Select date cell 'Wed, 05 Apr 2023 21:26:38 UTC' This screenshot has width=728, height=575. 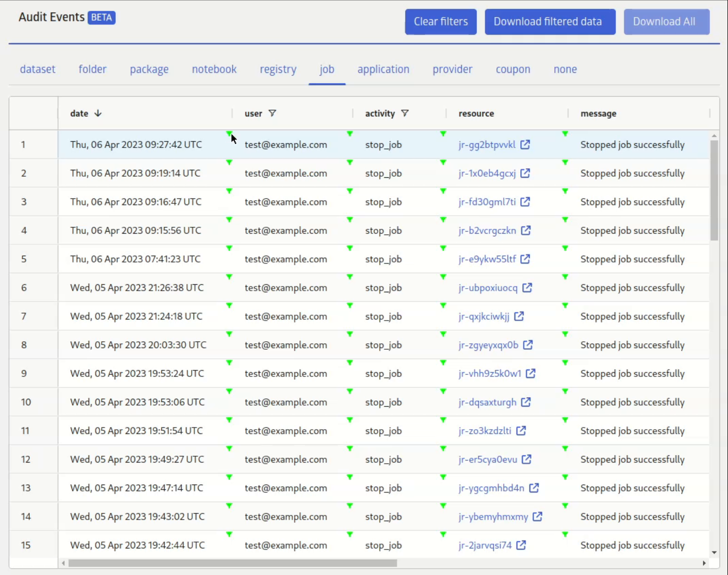pyautogui.click(x=137, y=287)
